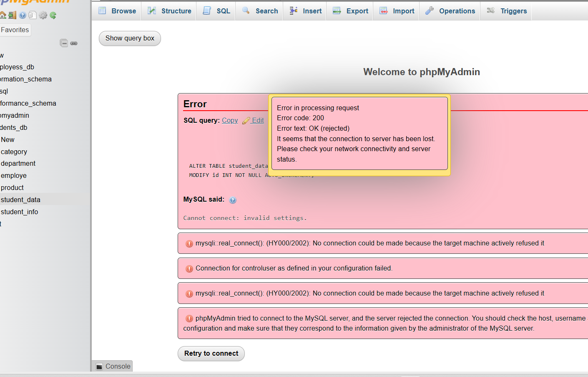
Task: Go to the phpMyAdmin home icon
Action: tap(3, 15)
